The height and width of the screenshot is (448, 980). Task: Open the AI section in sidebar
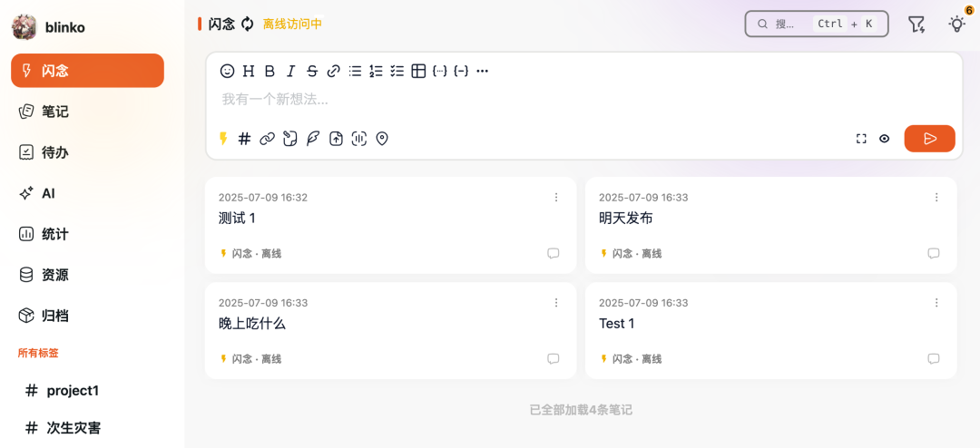(x=87, y=194)
